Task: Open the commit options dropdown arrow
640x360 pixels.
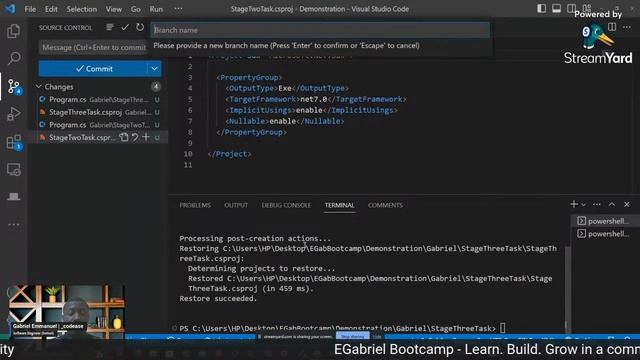Action: pyautogui.click(x=154, y=69)
